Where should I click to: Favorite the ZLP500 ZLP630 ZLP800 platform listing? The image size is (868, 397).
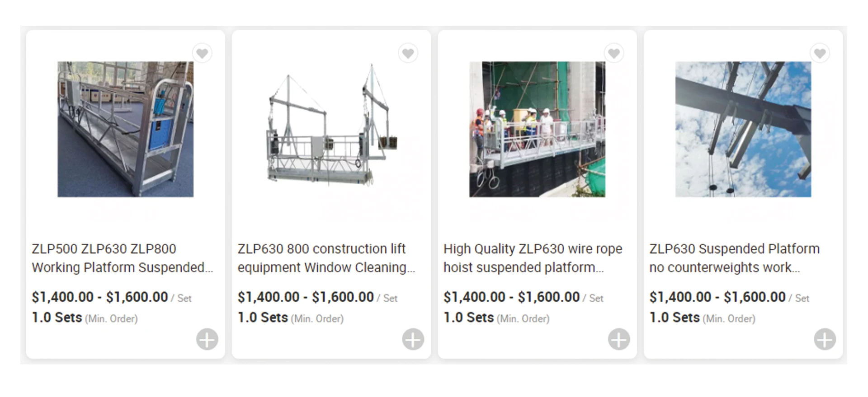(202, 53)
